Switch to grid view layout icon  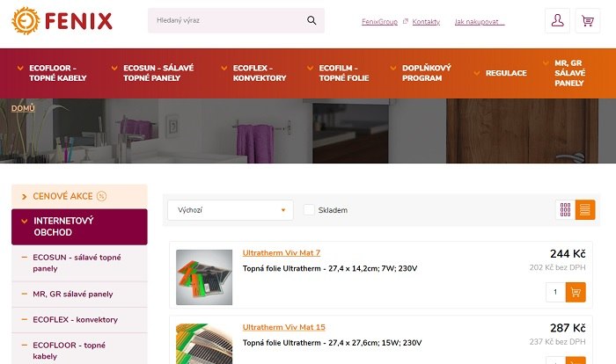coord(565,209)
